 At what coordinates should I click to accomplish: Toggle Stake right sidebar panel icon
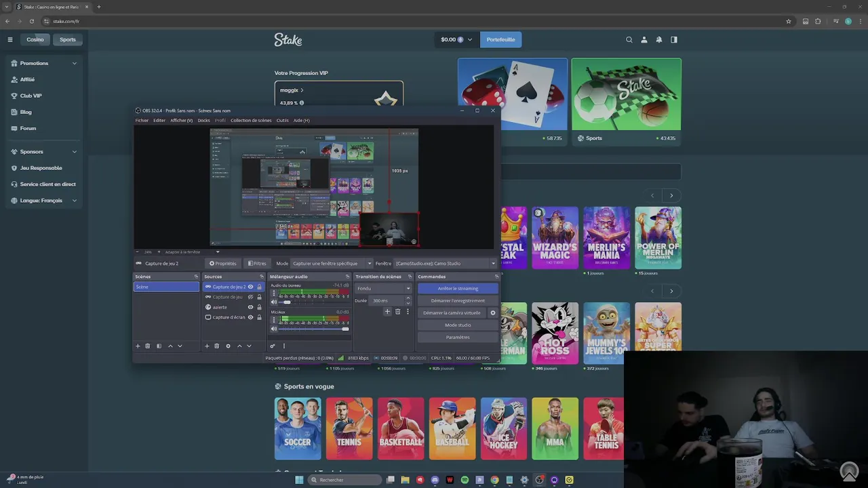pos(674,39)
